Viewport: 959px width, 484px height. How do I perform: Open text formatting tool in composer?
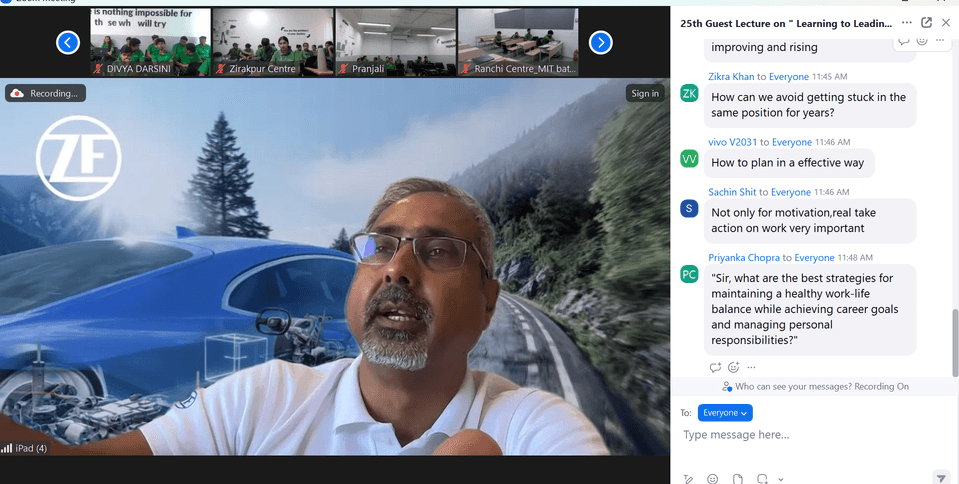coord(688,478)
